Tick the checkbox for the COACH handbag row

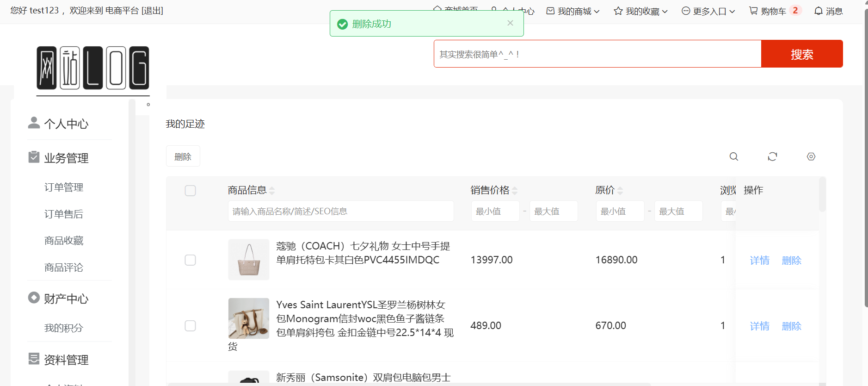tap(190, 260)
